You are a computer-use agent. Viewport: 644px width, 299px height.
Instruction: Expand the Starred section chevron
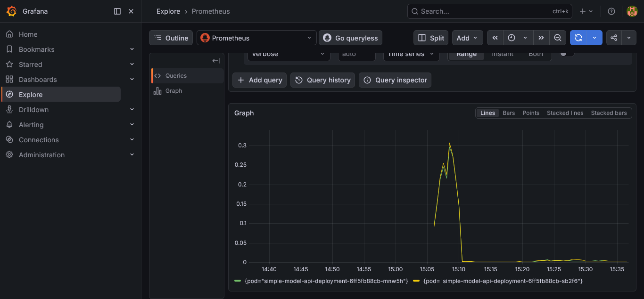(x=132, y=65)
